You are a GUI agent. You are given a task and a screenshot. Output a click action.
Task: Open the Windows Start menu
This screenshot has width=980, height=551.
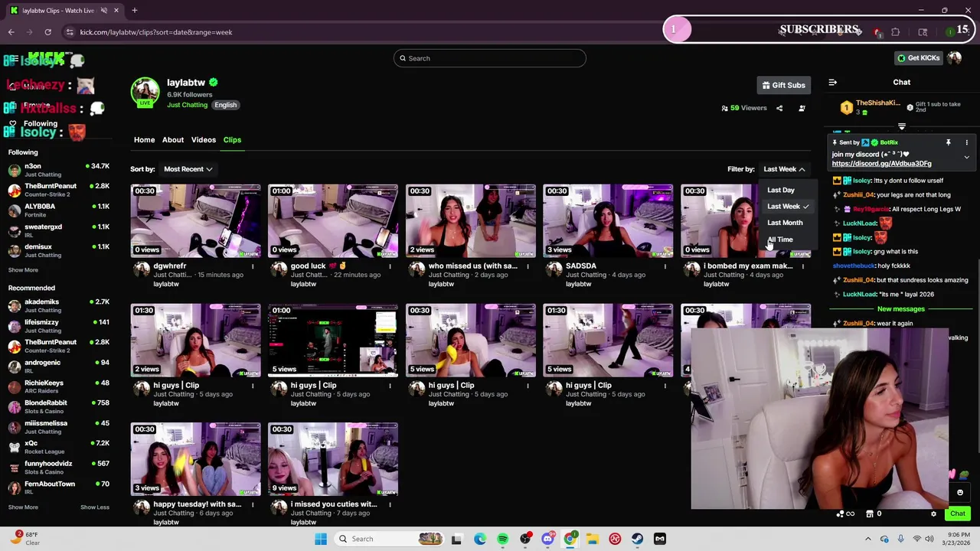point(321,539)
